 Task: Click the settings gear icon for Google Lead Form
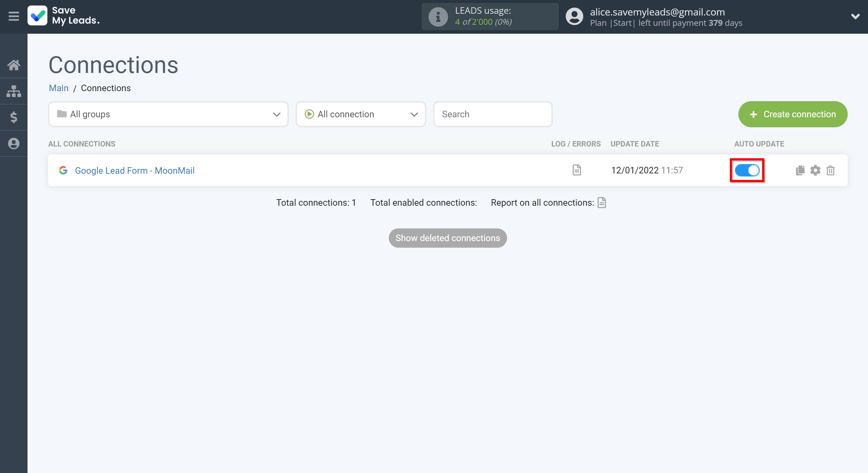(x=815, y=170)
